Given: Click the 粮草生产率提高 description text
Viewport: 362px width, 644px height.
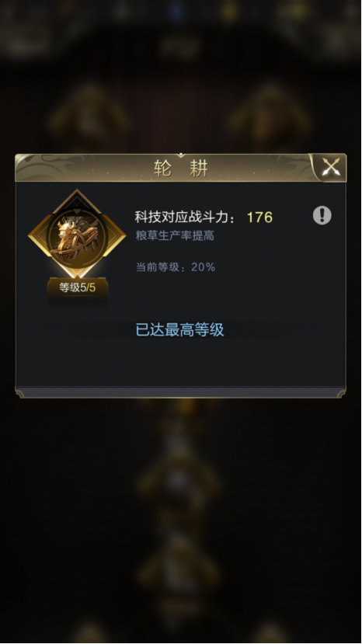Looking at the screenshot, I should coord(175,235).
